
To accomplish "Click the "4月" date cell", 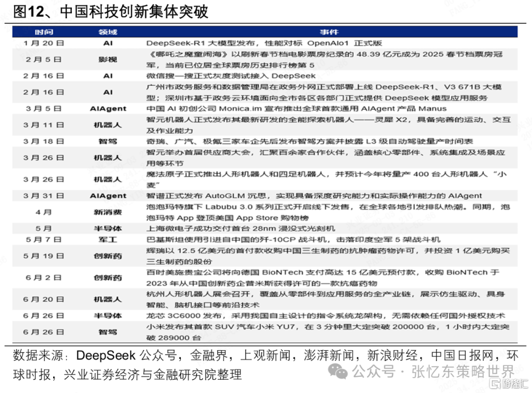I will tap(44, 213).
